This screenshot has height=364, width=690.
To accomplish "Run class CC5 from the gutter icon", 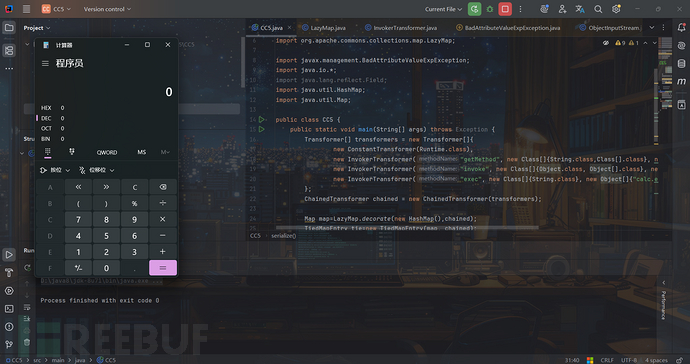I will click(x=262, y=120).
